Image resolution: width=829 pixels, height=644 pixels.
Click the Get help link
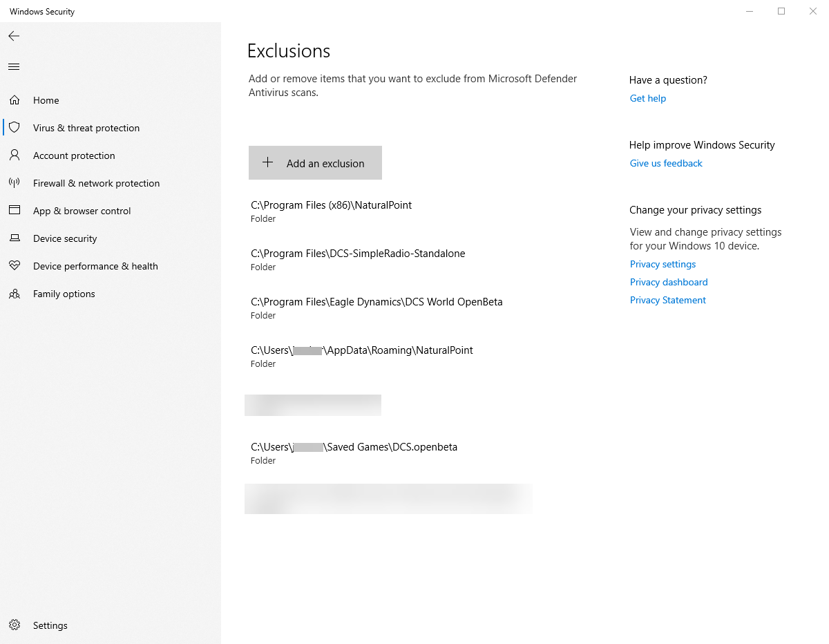tap(648, 98)
